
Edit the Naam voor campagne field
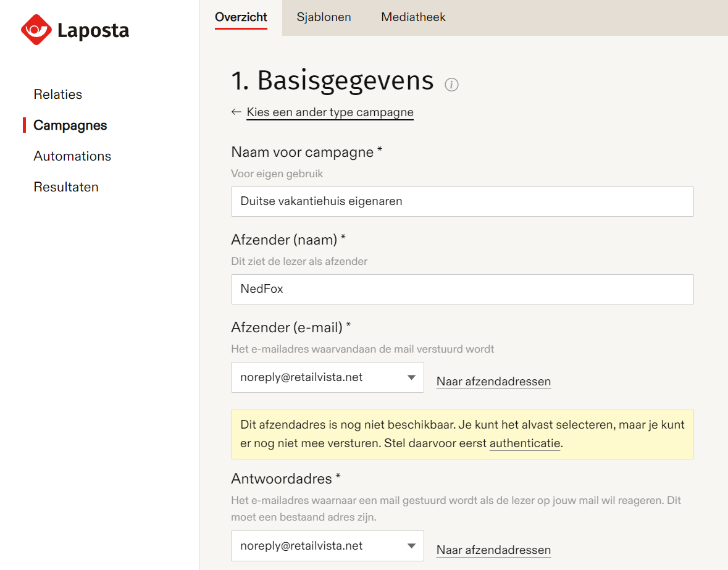[x=462, y=201]
